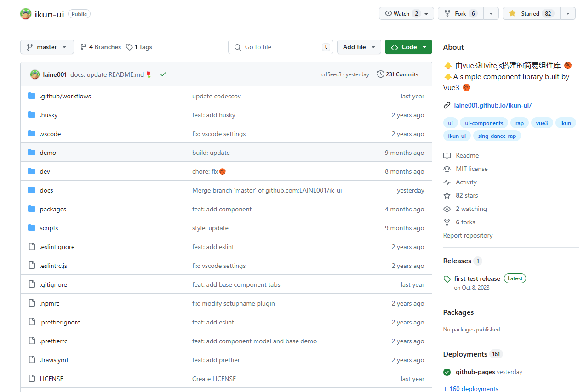This screenshot has height=392, width=584.
Task: Click the pulse icon beside Activity
Action: [x=447, y=182]
